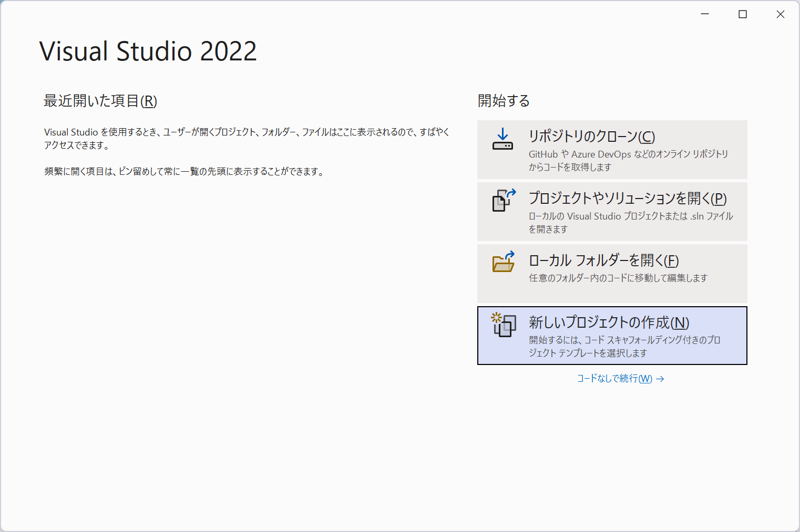Image resolution: width=800 pixels, height=532 pixels.
Task: Click text about GitHub や Azure DevOps repositories
Action: click(629, 161)
